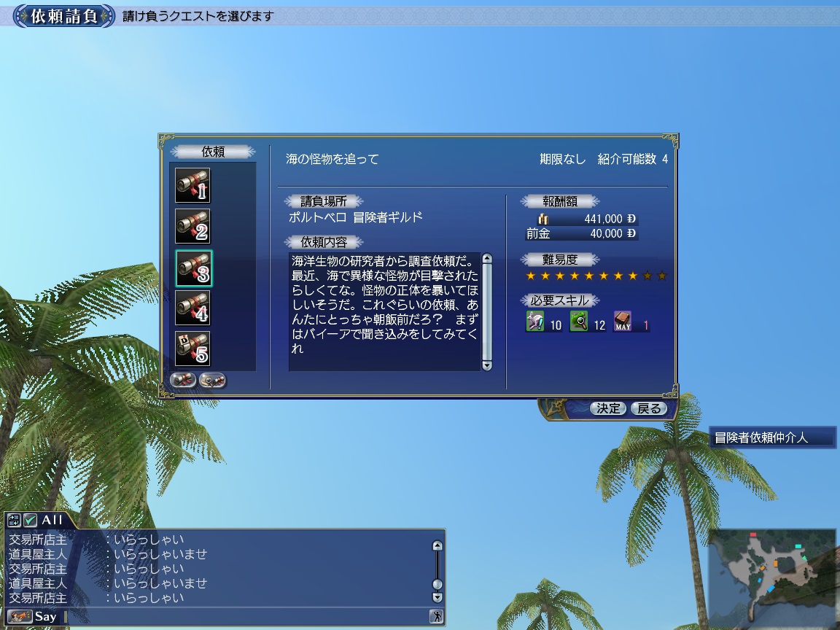The height and width of the screenshot is (630, 840).
Task: Click the MAY book language skill icon
Action: tap(622, 322)
